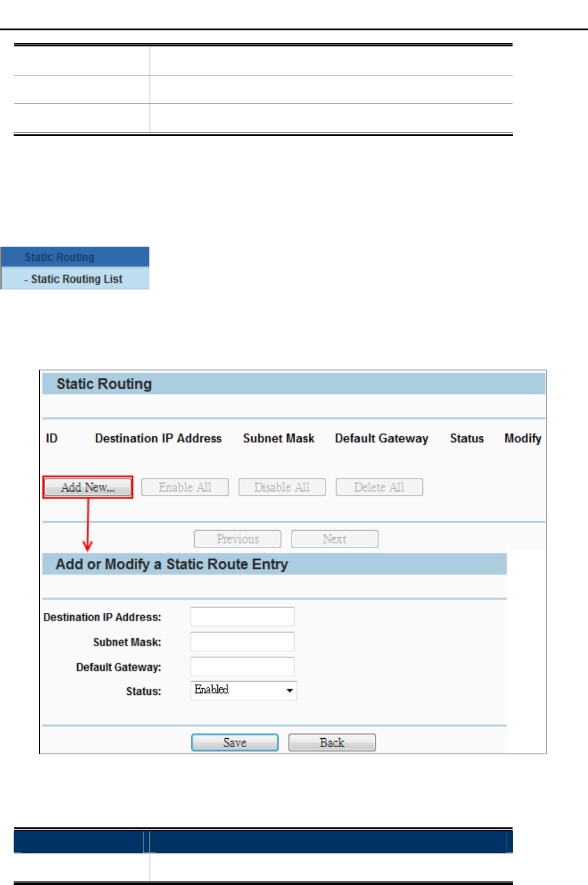Click the Destination IP Address column header

click(x=158, y=439)
